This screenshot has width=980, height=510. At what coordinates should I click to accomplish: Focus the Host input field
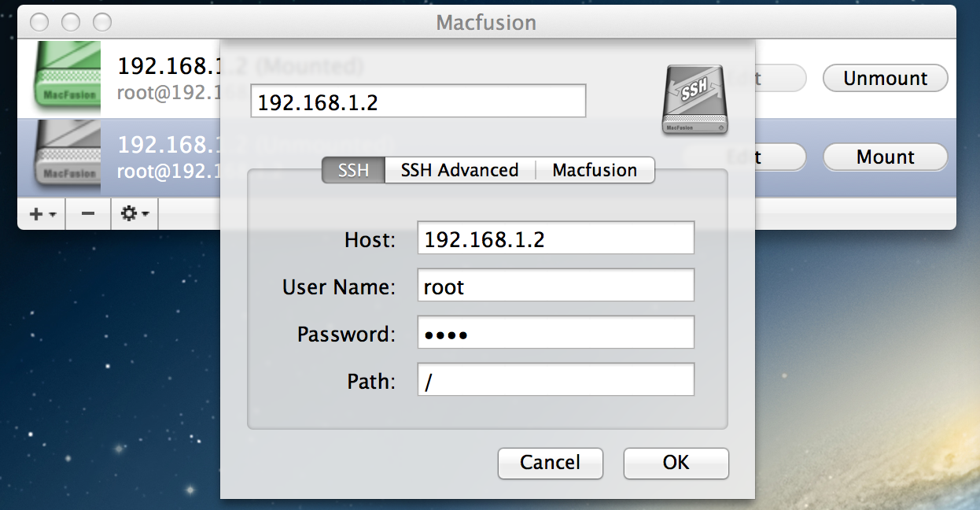point(556,238)
